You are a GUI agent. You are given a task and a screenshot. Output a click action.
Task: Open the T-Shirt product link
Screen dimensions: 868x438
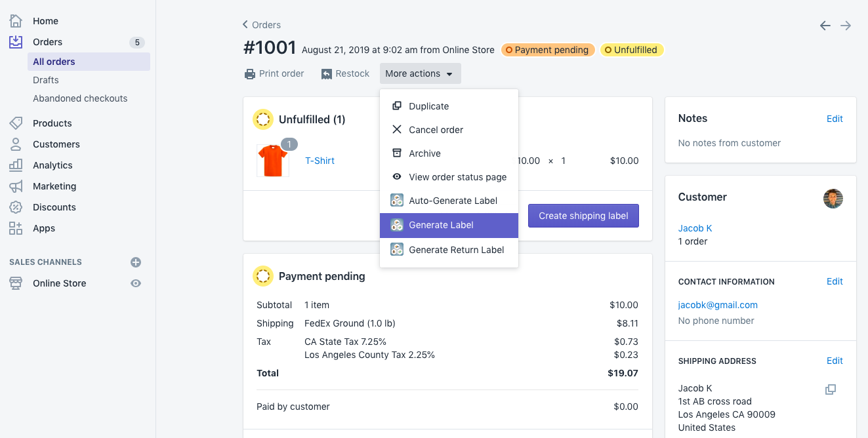(x=320, y=161)
